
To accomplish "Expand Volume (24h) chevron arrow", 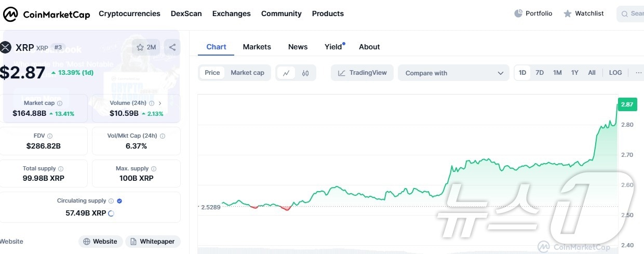I will point(160,103).
